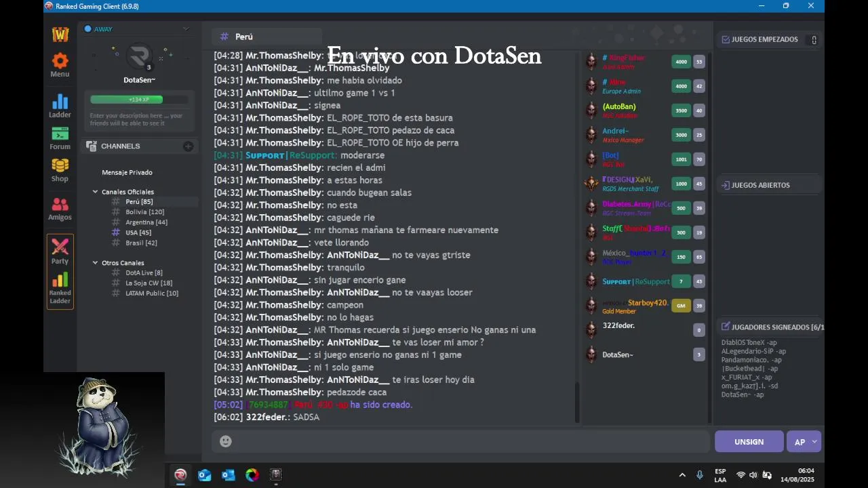Open the Ranked Gaming Client taskbar icon

click(x=180, y=474)
